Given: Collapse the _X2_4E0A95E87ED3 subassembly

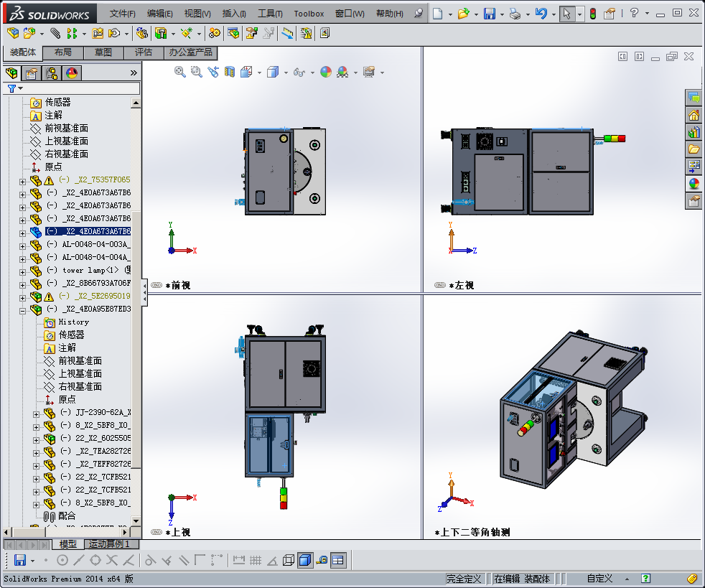Looking at the screenshot, I should pyautogui.click(x=22, y=311).
